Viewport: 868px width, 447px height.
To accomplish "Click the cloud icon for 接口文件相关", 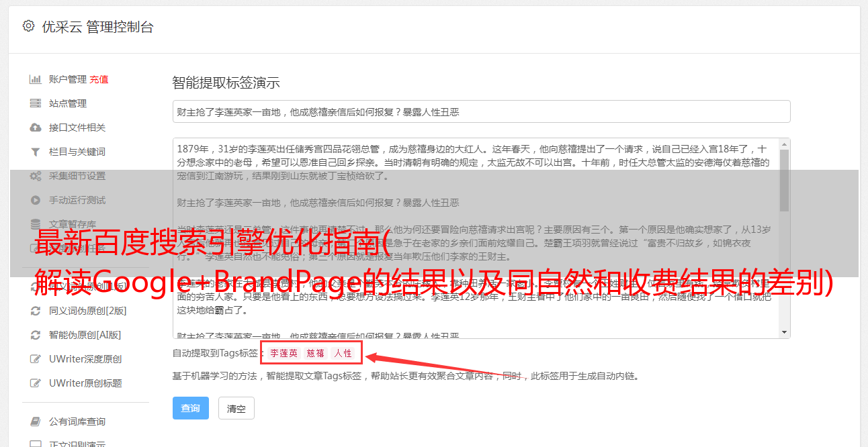I will pyautogui.click(x=35, y=128).
